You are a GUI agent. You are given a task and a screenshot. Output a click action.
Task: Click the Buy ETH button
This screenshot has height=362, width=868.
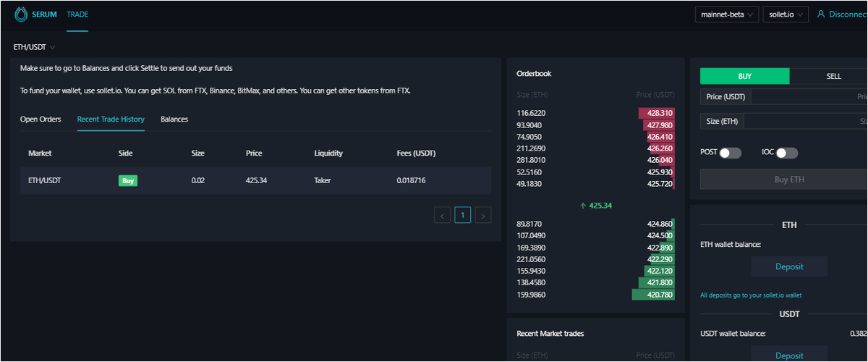(784, 180)
